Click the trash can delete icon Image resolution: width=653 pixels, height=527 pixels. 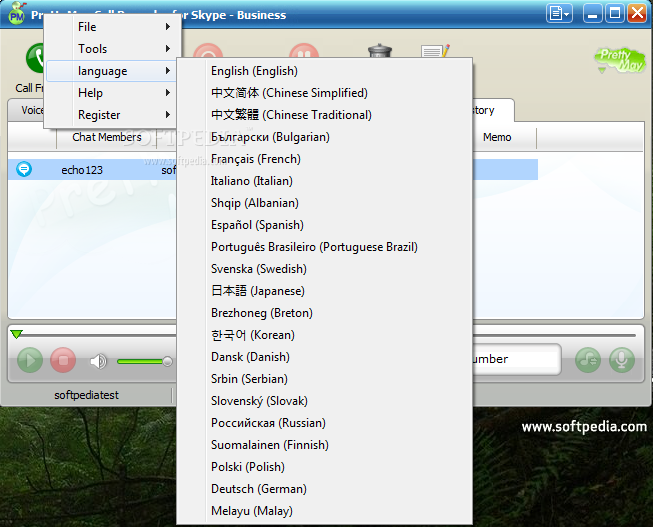pyautogui.click(x=380, y=51)
